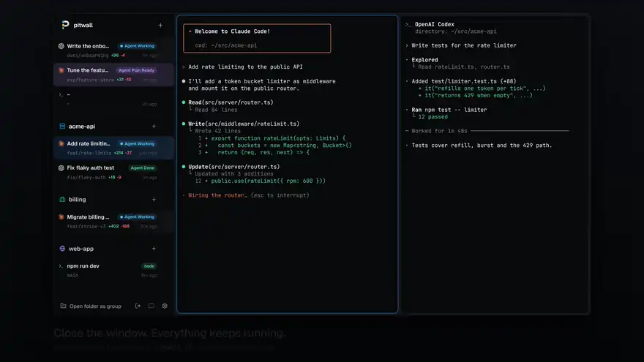644x362 pixels.
Task: Select Fix flaky auth test session
Action: [113, 173]
